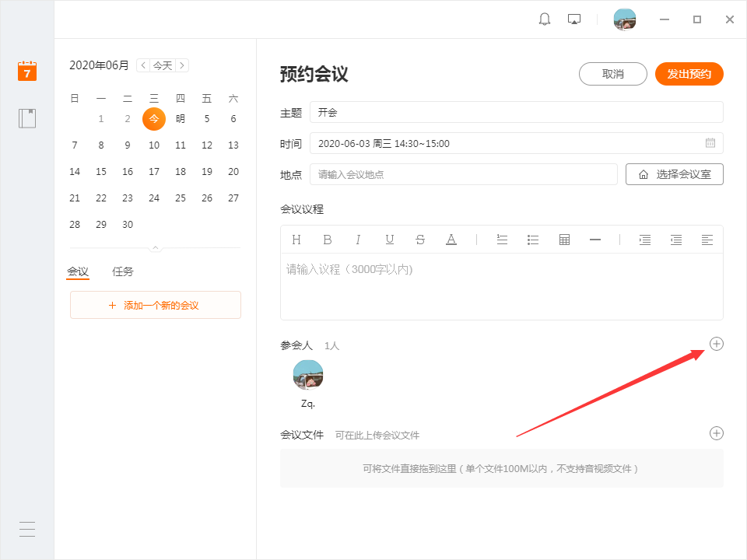Go to the previous month
This screenshot has height=560, width=747.
[x=142, y=65]
